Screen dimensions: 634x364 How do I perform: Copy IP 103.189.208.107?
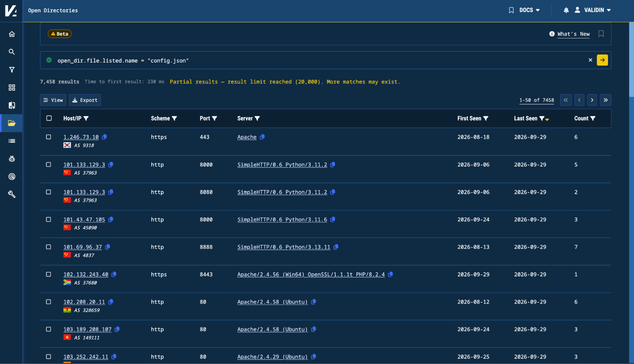[117, 329]
